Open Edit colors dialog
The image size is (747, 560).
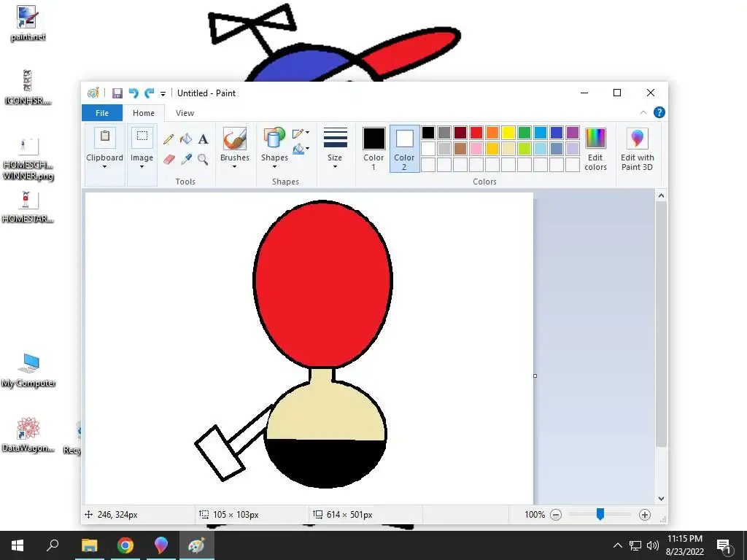595,149
